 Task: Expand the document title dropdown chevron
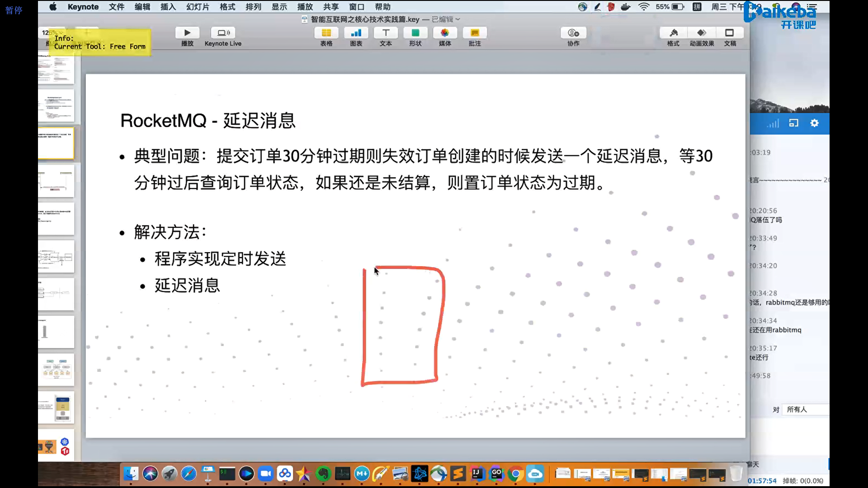point(458,19)
